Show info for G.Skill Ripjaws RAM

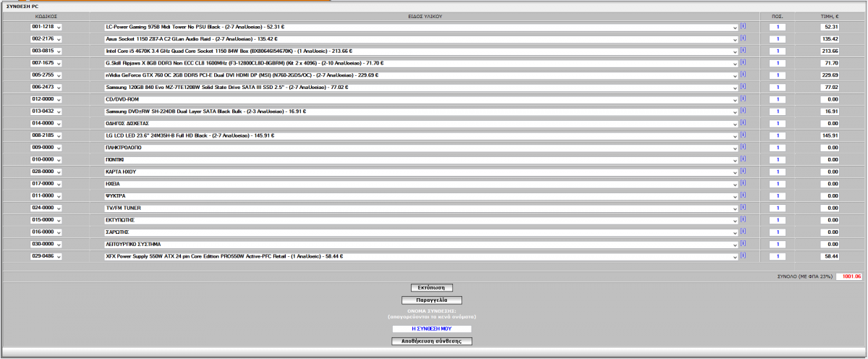(x=742, y=62)
